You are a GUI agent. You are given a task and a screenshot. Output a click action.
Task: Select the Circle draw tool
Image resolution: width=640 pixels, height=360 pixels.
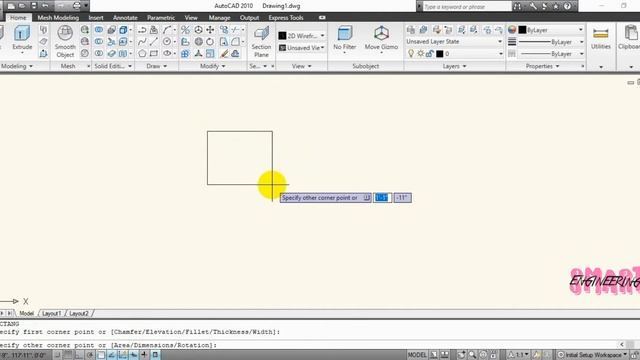167,42
